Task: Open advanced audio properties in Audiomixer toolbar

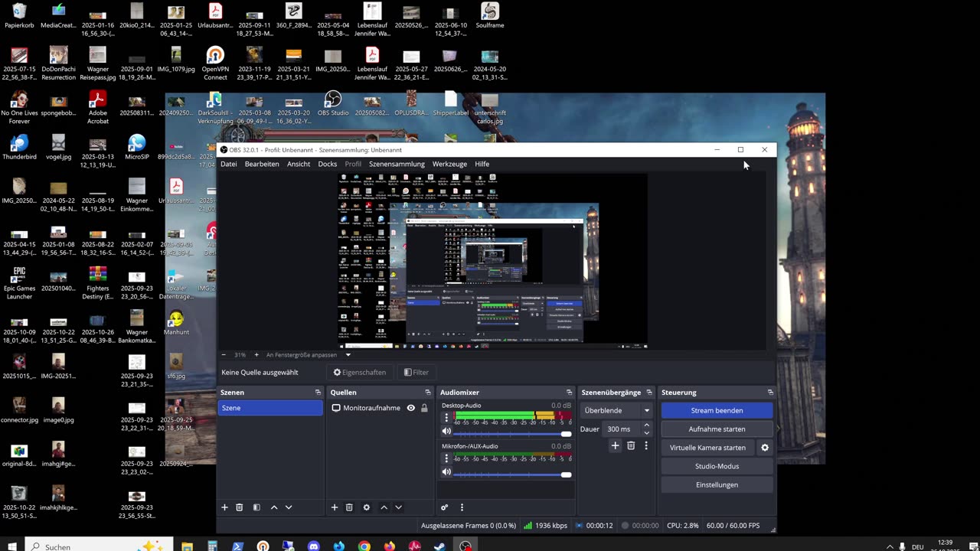Action: pos(444,507)
